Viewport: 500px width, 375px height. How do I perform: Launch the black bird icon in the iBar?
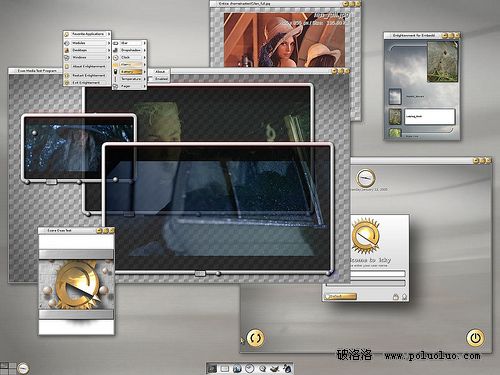click(275, 369)
